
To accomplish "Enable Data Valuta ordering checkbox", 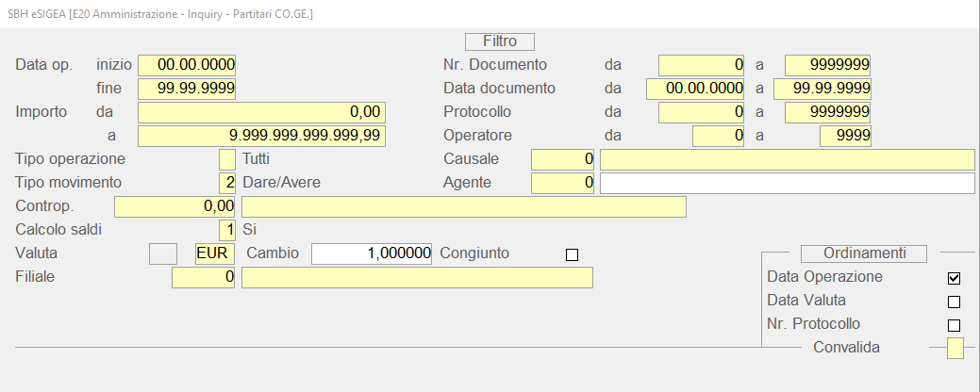I will pos(954,302).
